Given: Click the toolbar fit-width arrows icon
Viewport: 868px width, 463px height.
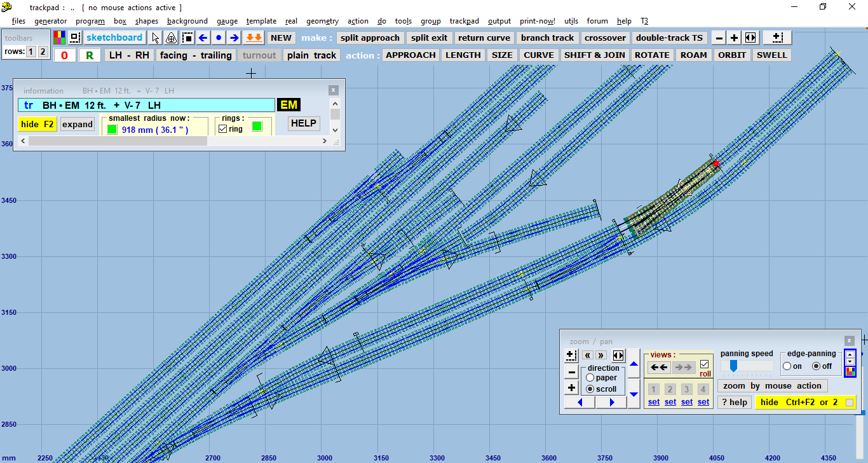Looking at the screenshot, I should click(x=750, y=38).
